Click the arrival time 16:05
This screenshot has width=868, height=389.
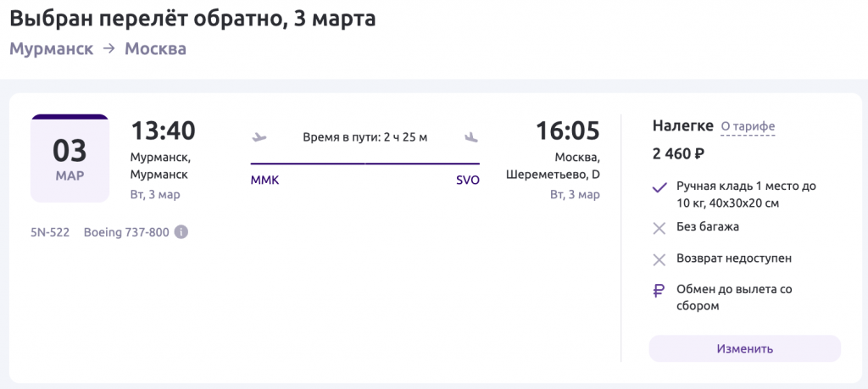(x=567, y=131)
